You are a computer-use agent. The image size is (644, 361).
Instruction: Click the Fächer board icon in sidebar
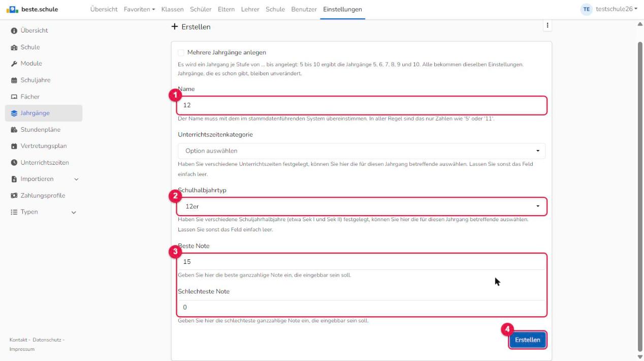[x=14, y=97]
